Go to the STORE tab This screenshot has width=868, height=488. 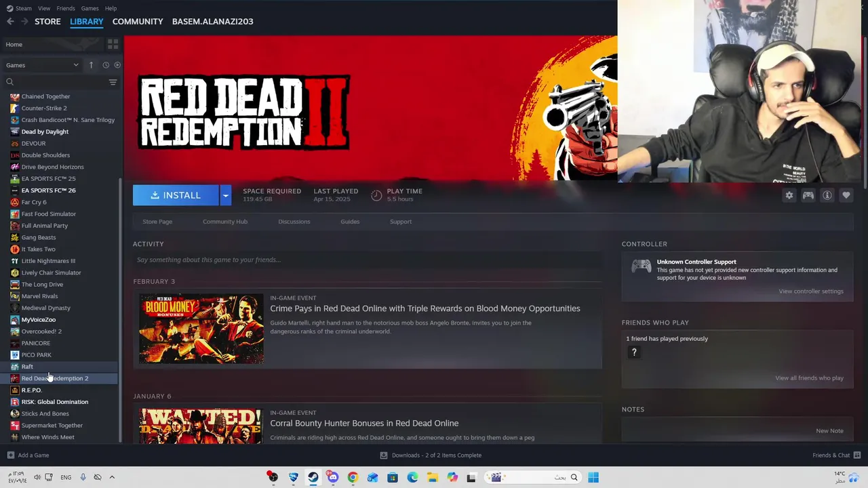click(x=47, y=22)
